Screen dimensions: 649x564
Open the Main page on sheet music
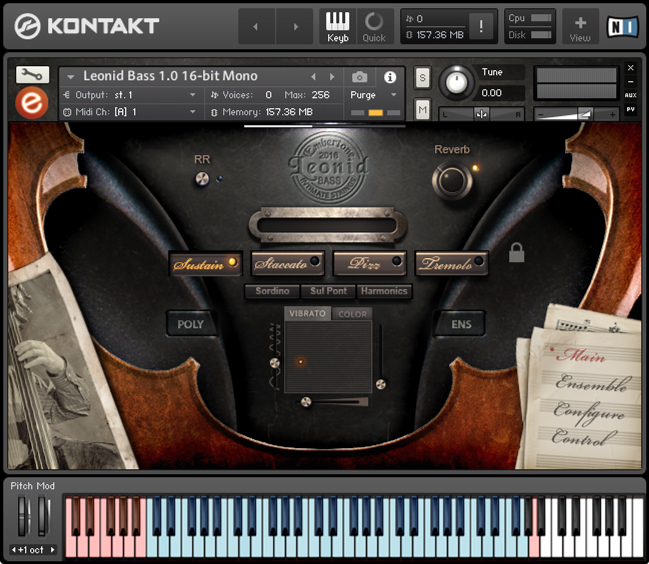584,355
